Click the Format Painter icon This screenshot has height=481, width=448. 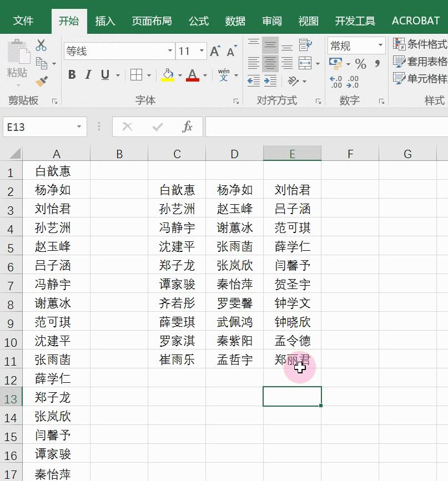coord(41,80)
